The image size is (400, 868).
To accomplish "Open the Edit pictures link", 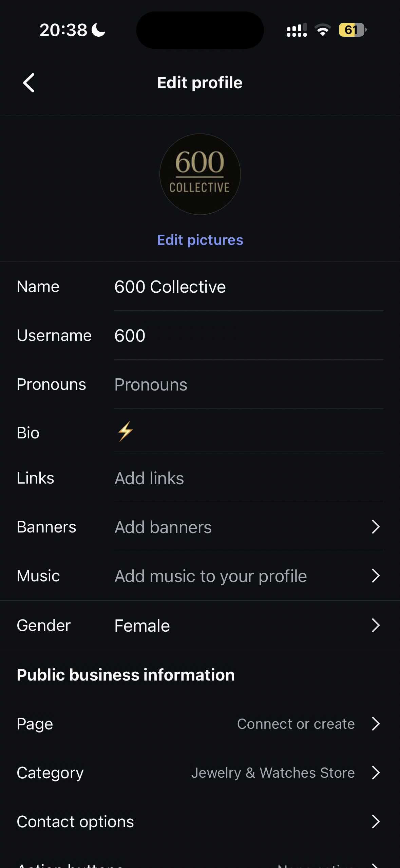I will pyautogui.click(x=200, y=240).
